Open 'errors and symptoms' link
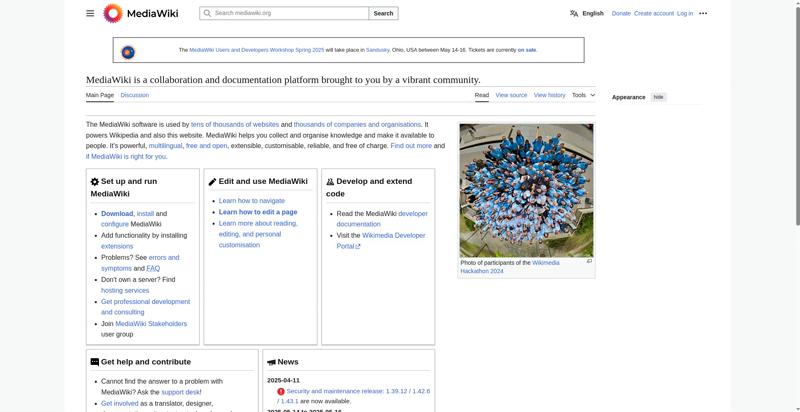This screenshot has height=412, width=800. tap(140, 263)
